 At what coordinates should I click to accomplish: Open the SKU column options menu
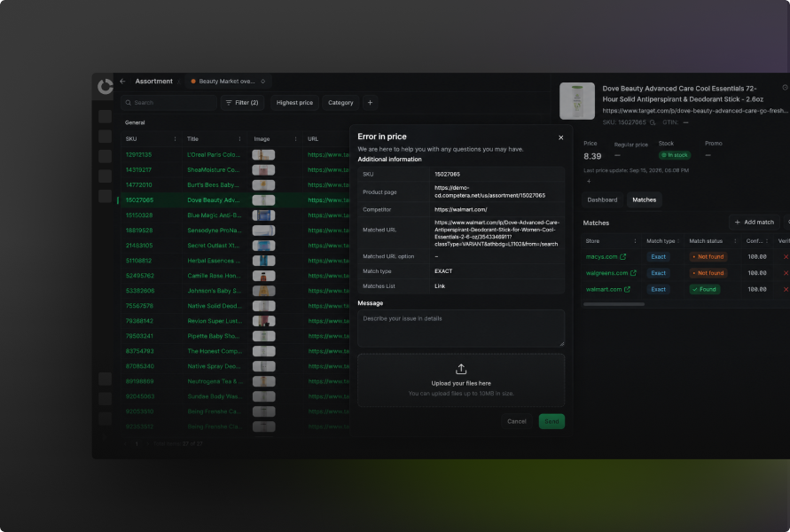tap(176, 139)
